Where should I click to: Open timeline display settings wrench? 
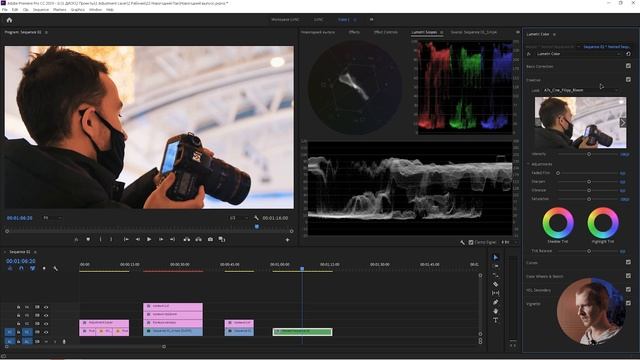56,268
